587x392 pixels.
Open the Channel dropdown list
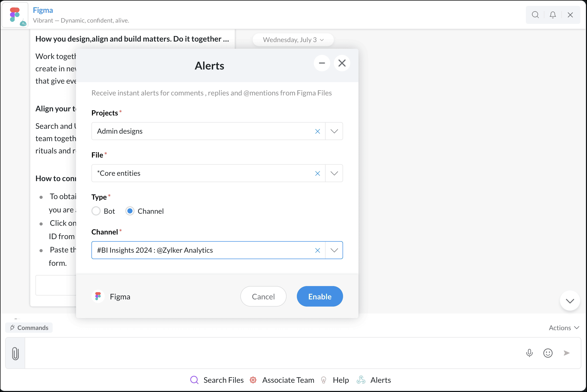pyautogui.click(x=334, y=250)
